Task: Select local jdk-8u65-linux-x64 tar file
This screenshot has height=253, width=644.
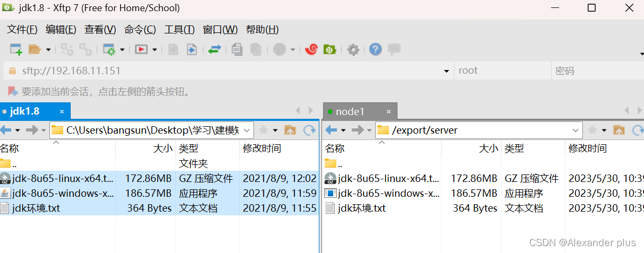Action: [x=159, y=178]
